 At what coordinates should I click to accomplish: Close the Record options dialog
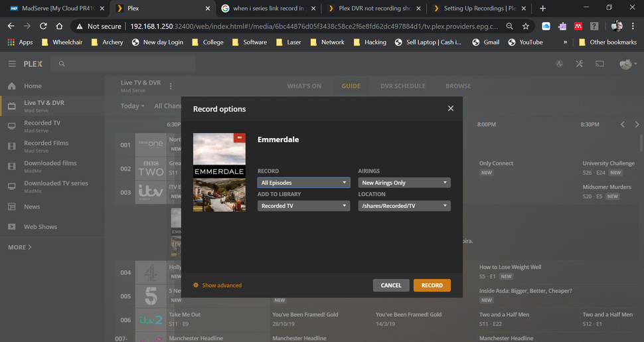(x=451, y=108)
